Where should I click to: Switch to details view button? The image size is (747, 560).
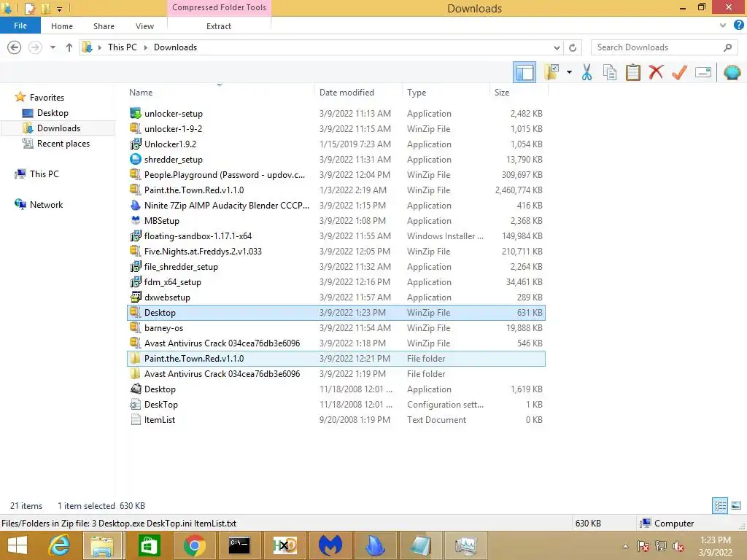pyautogui.click(x=720, y=505)
